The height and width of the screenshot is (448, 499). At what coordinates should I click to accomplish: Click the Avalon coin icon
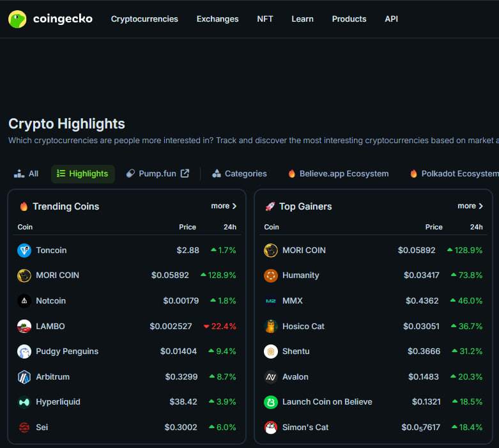click(271, 377)
